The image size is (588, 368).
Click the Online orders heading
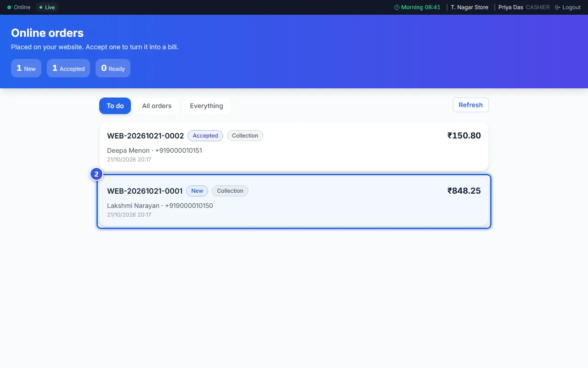click(47, 33)
